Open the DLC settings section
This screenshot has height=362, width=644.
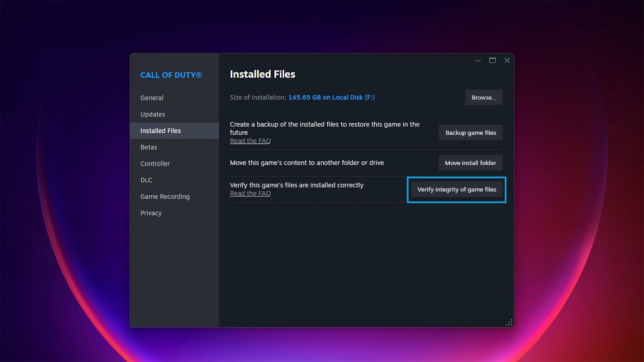click(146, 180)
